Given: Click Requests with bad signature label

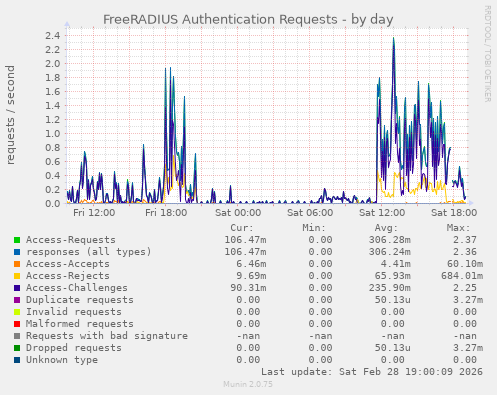Looking at the screenshot, I should coord(107,336).
